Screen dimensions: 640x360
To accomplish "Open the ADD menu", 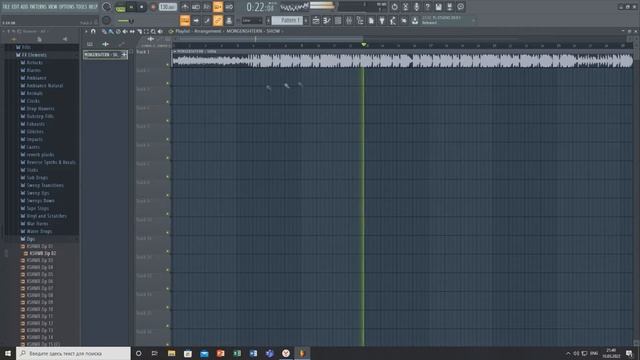I will (25, 7).
